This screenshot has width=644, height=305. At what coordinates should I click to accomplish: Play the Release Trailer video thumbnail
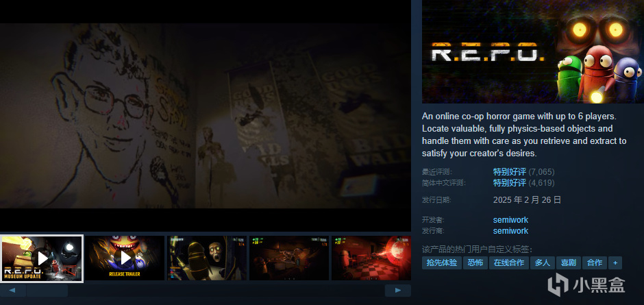[x=125, y=258]
